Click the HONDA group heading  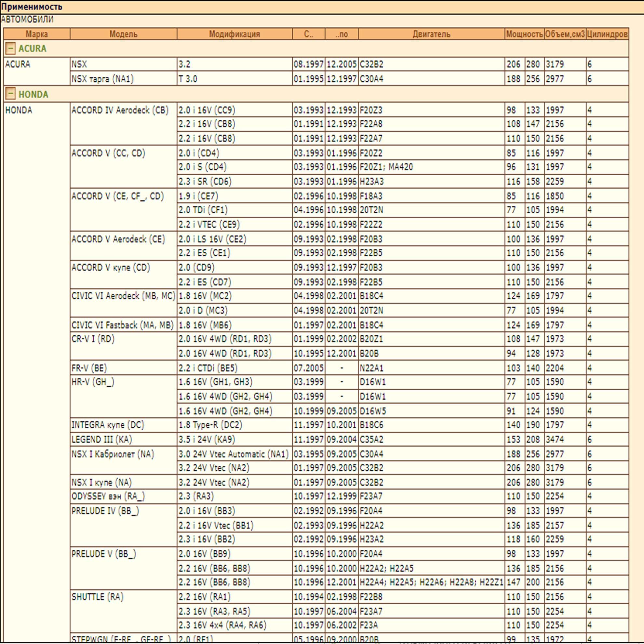click(x=33, y=94)
